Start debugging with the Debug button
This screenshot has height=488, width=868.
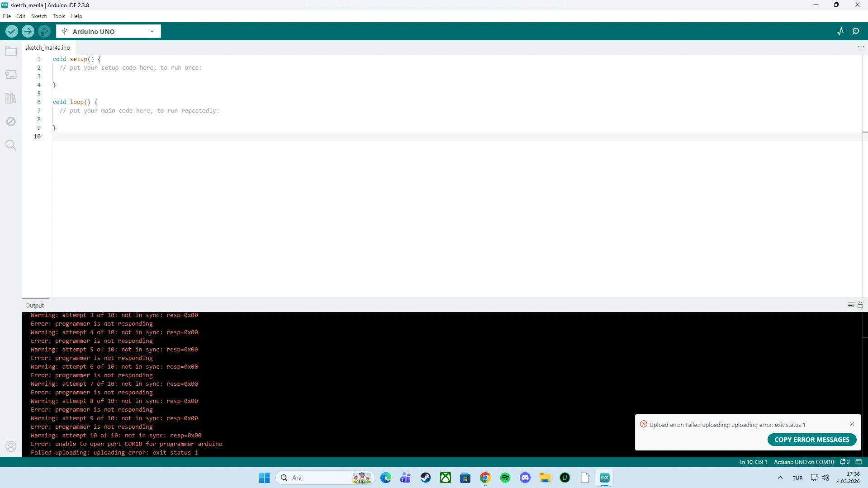[x=44, y=31]
